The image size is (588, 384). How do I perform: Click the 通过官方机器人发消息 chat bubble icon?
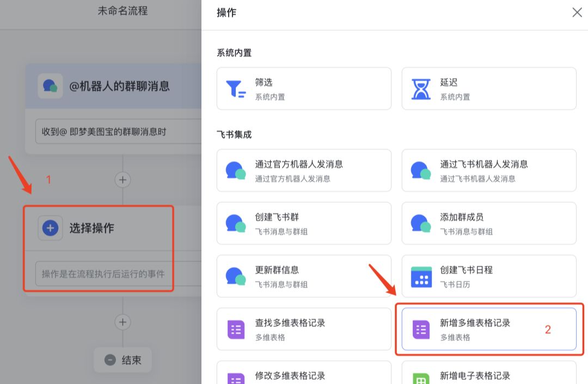235,170
